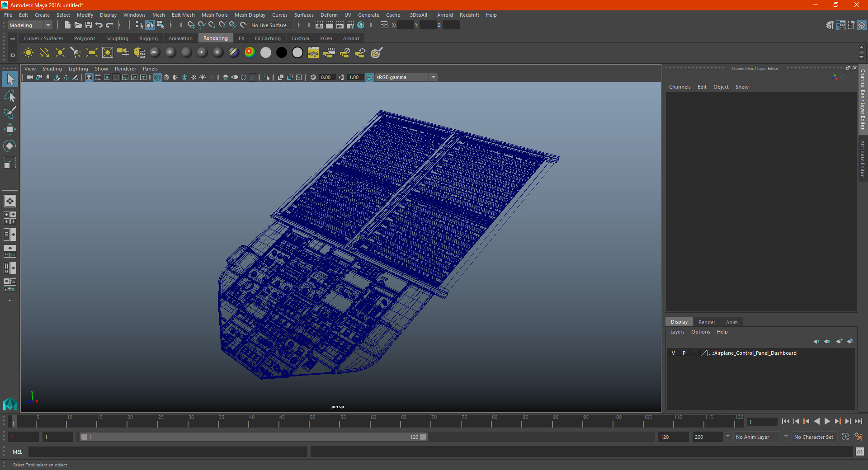This screenshot has width=868, height=470.
Task: Activate the Lasso Select tool
Action: [10, 96]
